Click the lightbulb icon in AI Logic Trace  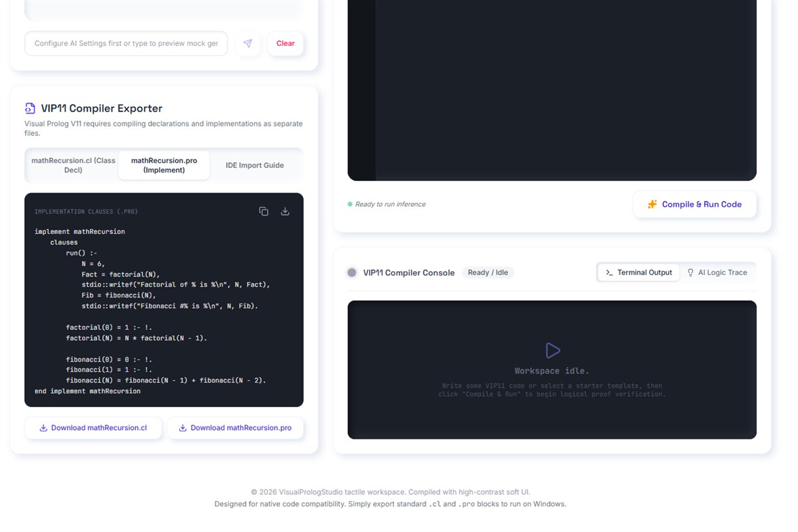pos(690,272)
